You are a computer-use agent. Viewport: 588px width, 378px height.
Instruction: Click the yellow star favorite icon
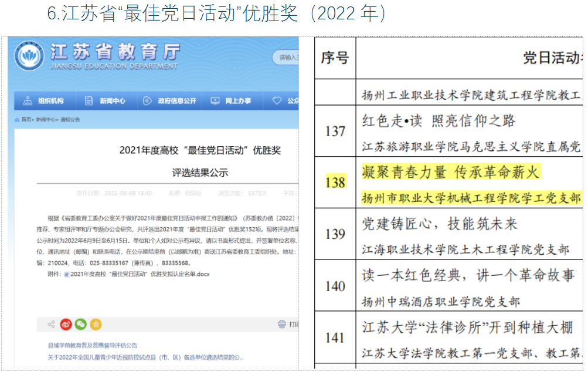(x=95, y=324)
